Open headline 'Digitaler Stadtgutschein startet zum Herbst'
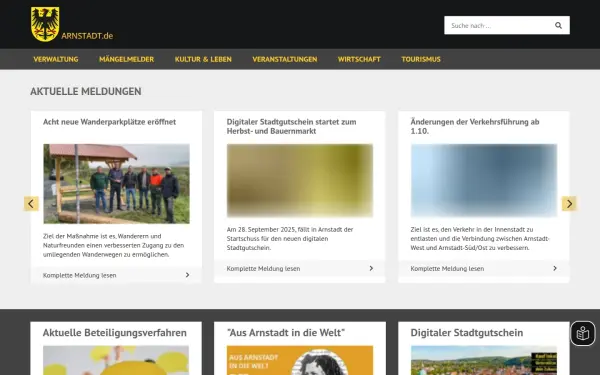Viewport: 600px width, 375px height. coord(292,126)
